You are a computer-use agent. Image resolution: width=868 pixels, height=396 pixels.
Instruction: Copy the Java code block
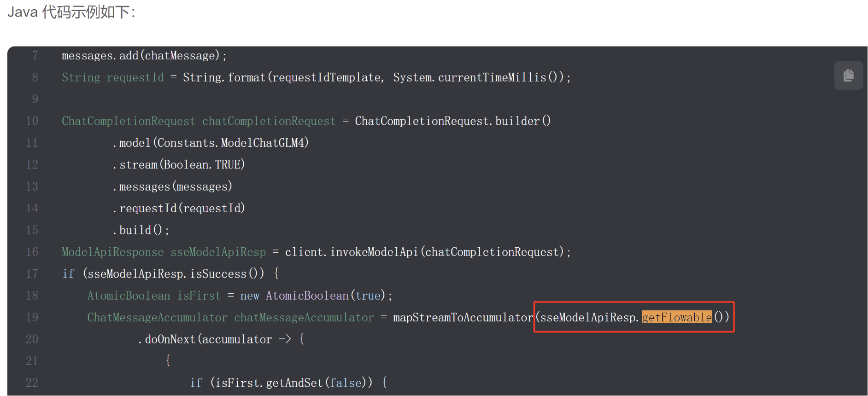848,75
